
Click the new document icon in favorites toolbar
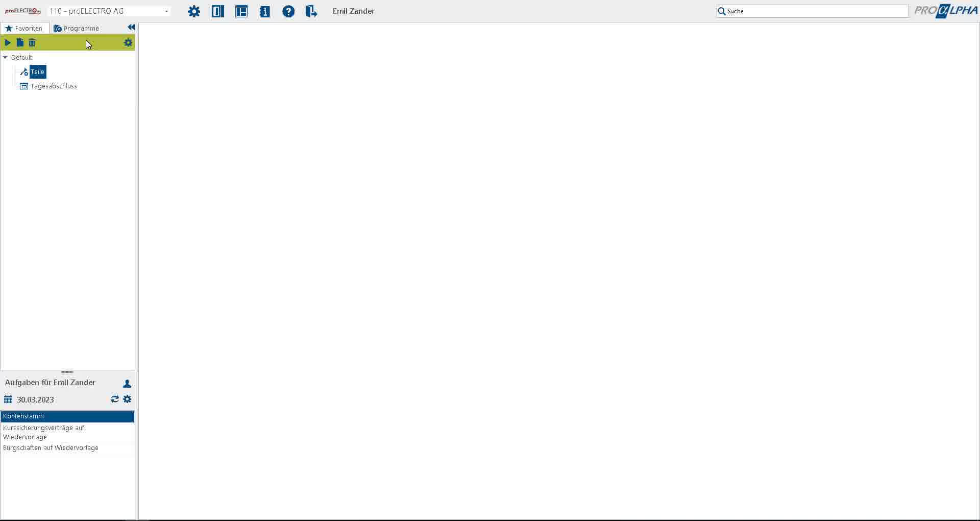pyautogui.click(x=20, y=42)
